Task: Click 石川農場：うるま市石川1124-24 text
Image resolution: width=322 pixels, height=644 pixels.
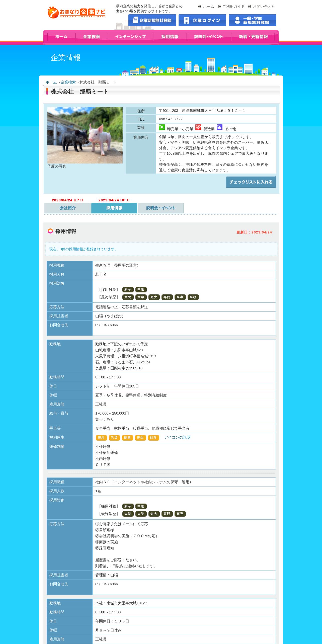Action: click(x=123, y=362)
